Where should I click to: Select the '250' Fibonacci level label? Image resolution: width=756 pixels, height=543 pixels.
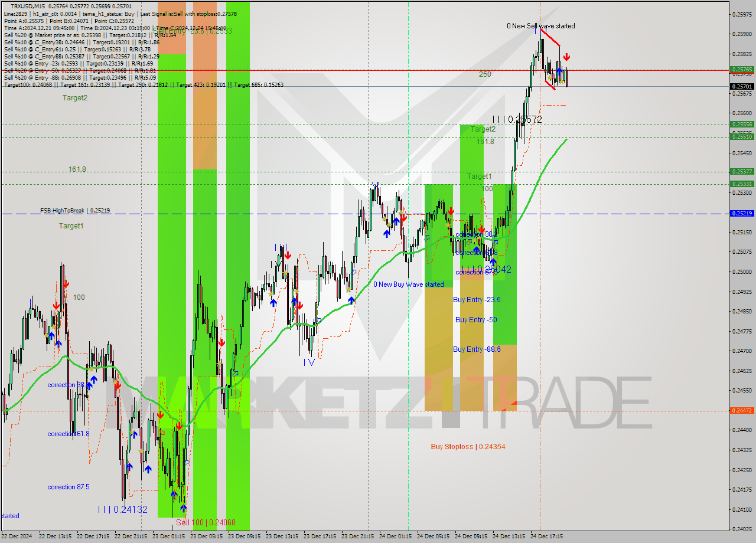[x=485, y=74]
